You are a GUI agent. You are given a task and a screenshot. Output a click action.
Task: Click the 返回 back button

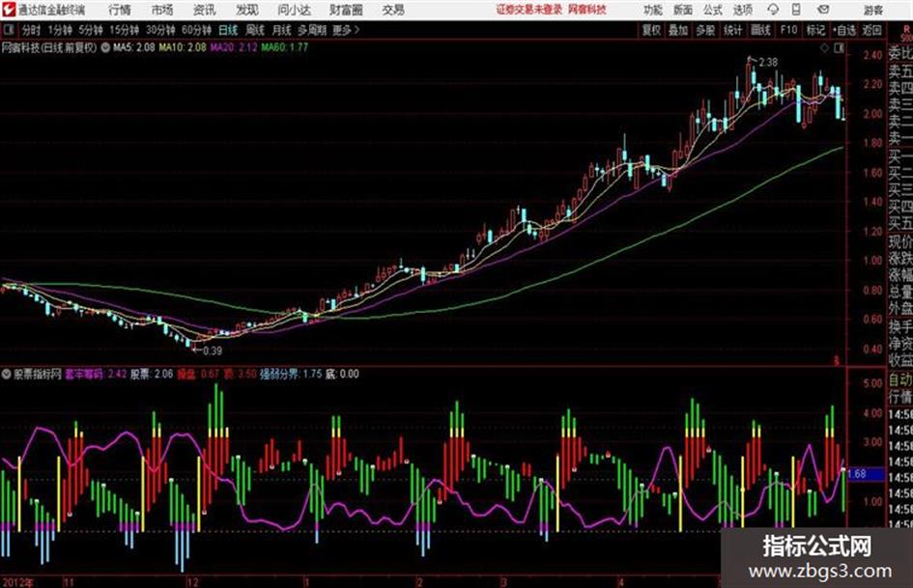871,30
